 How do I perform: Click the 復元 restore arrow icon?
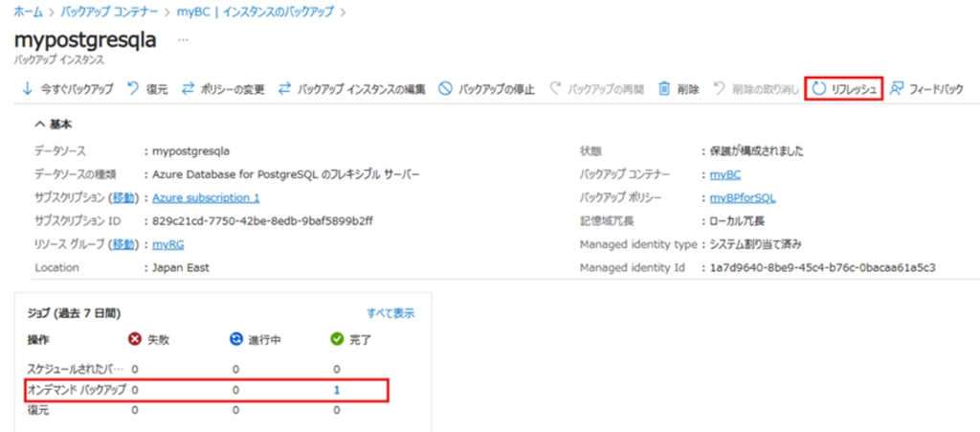[x=132, y=89]
